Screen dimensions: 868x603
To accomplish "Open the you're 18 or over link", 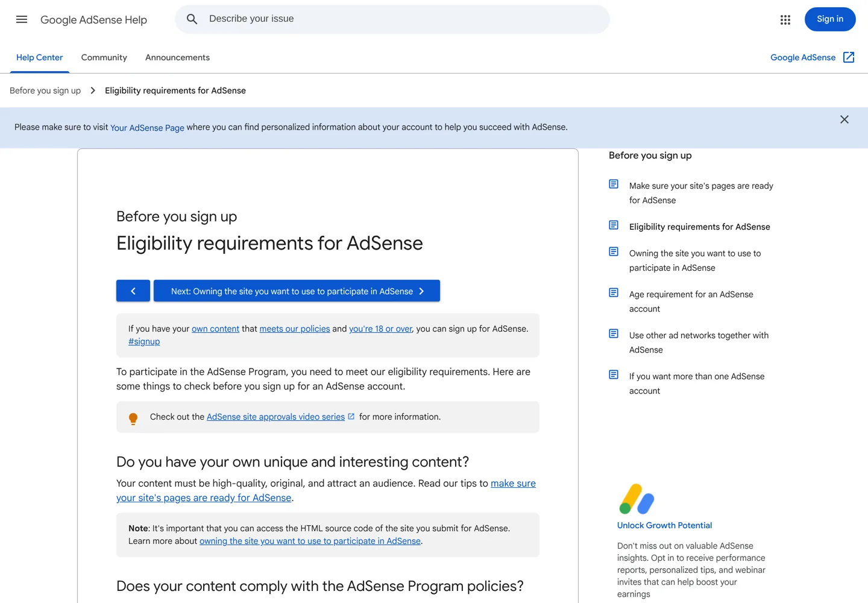I will [x=380, y=329].
